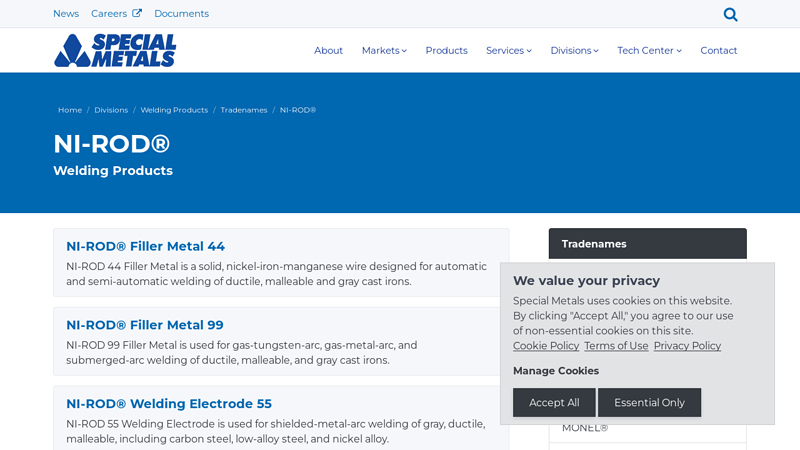
Task: Open NI-ROD Welding Electrode 55 heading
Action: point(169,404)
